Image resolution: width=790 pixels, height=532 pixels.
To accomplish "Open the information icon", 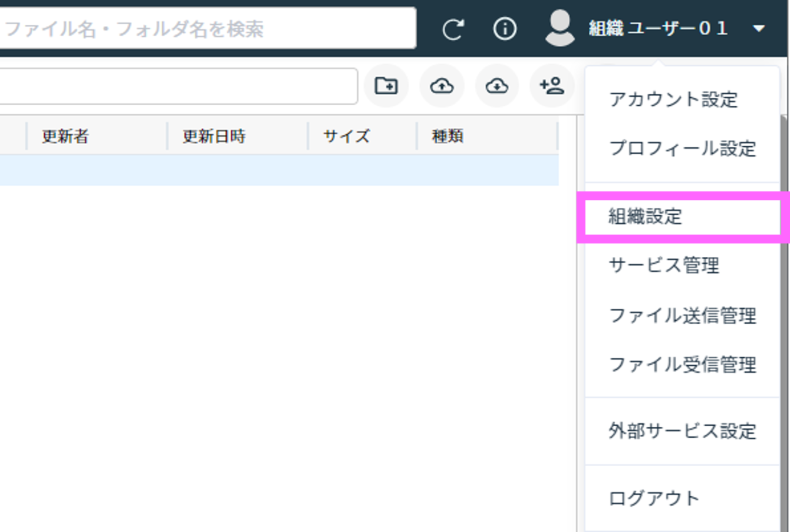I will point(505,29).
